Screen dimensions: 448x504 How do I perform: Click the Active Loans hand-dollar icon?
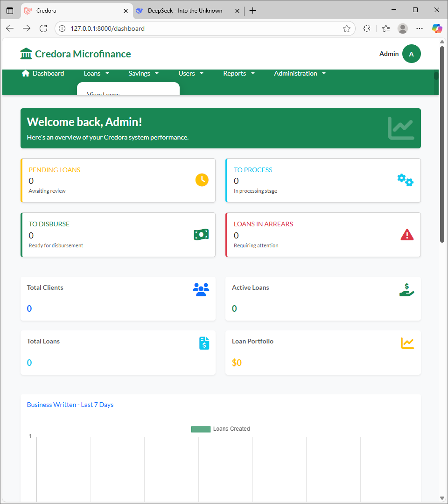(x=407, y=289)
